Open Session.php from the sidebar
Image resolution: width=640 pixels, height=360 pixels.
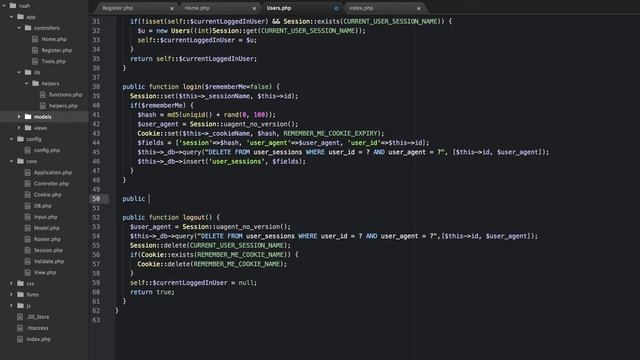[x=48, y=250]
